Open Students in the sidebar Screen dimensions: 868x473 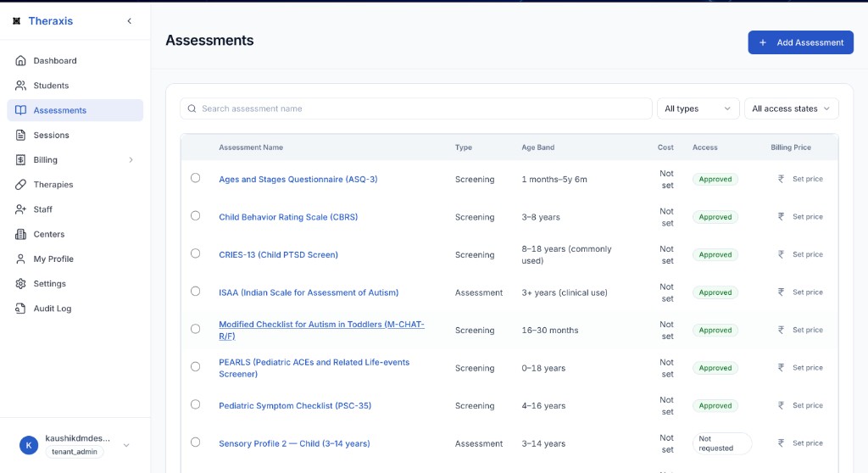click(x=75, y=86)
